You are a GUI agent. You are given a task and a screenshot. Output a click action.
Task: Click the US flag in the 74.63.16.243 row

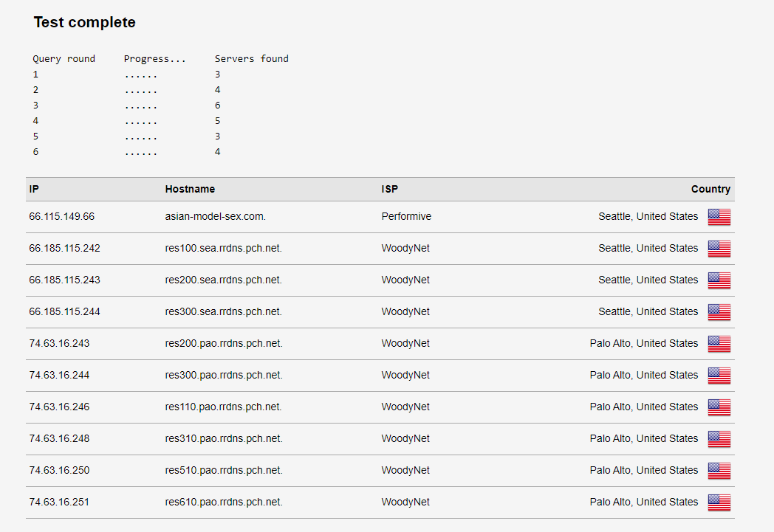tap(719, 344)
